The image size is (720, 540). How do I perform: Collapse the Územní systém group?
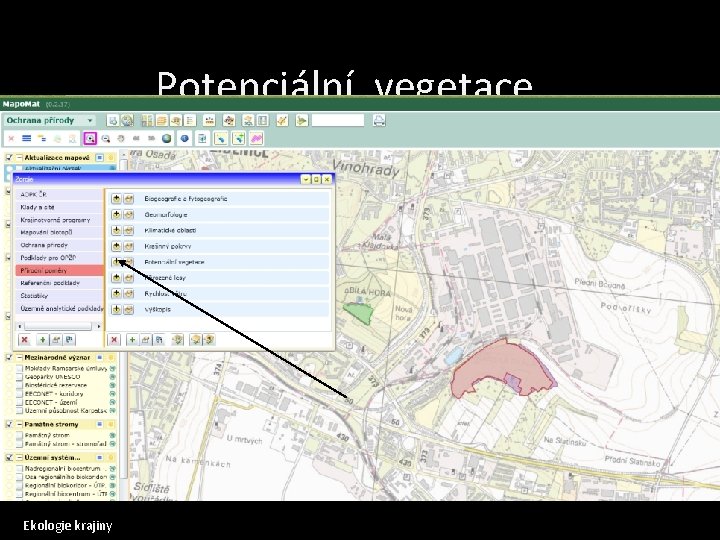(x=20, y=457)
